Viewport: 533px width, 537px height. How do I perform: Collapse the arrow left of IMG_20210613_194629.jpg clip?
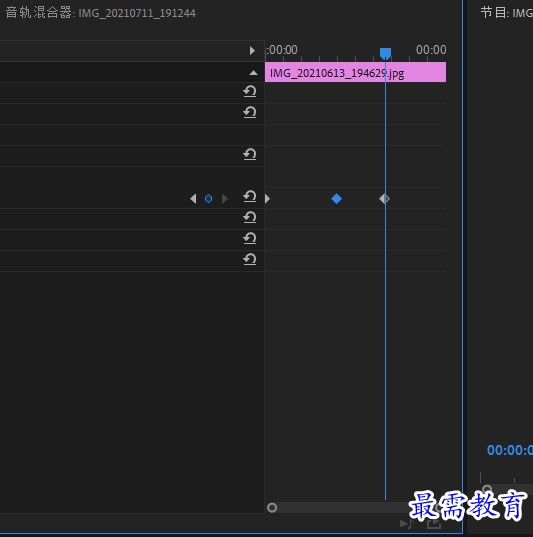(x=253, y=73)
